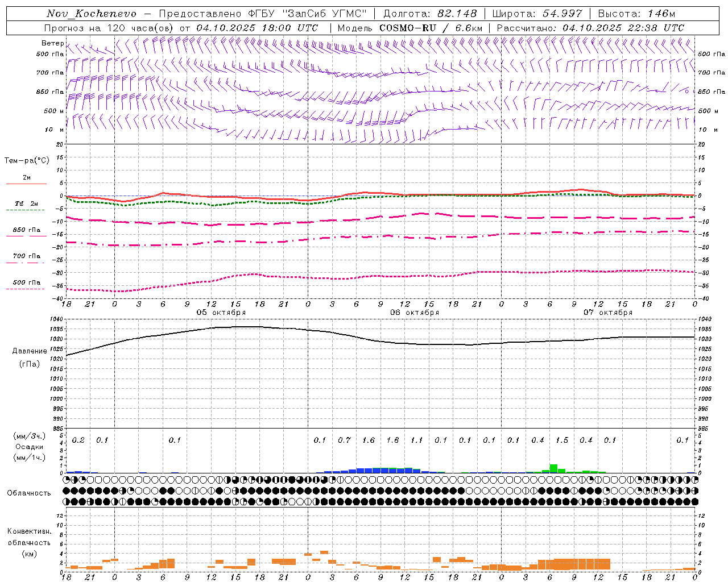
Task: Click the Осадки precipitation label
Action: tap(29, 447)
